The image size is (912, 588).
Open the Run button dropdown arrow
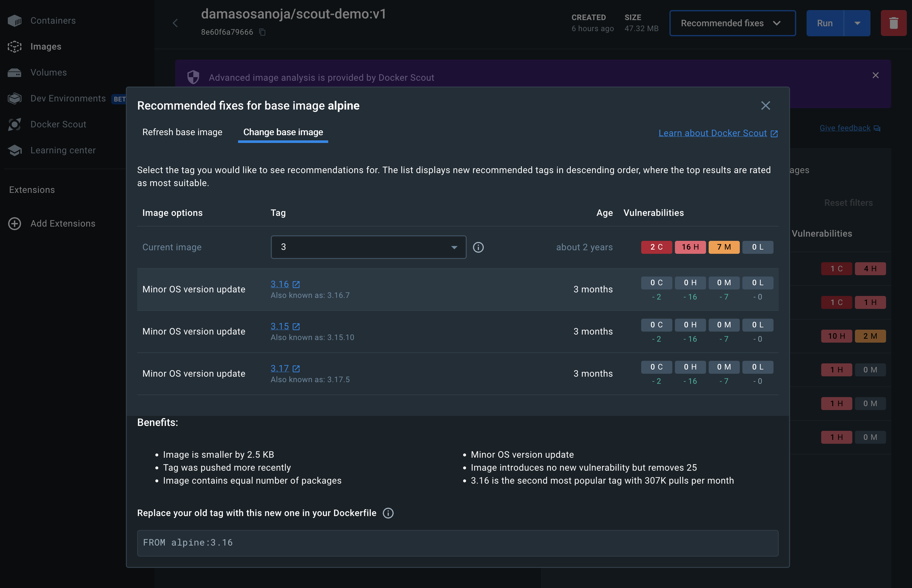(857, 23)
